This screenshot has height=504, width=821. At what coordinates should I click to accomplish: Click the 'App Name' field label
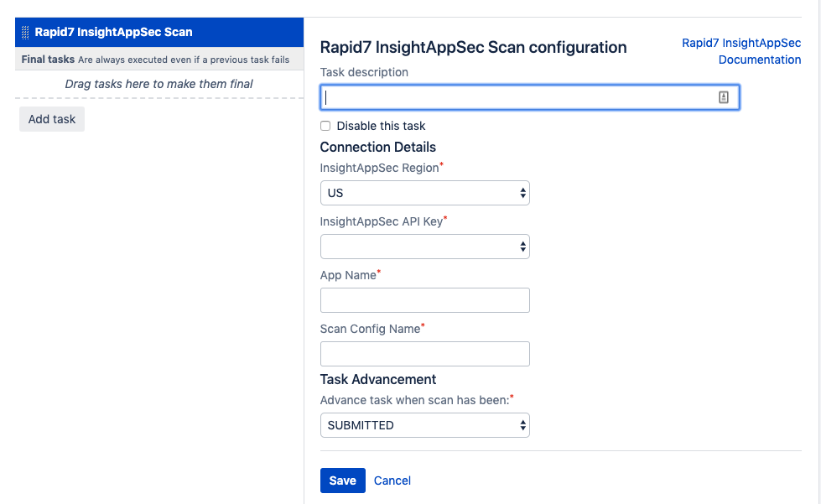[348, 275]
